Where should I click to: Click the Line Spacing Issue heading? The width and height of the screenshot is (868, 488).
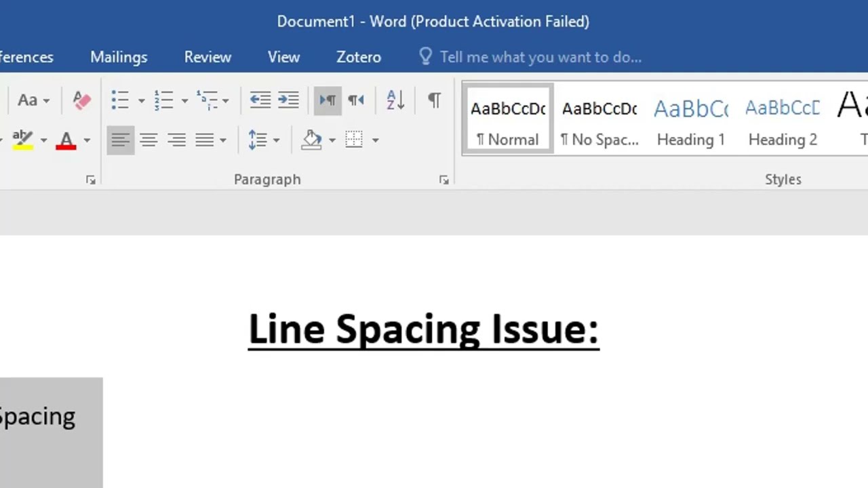(x=424, y=330)
